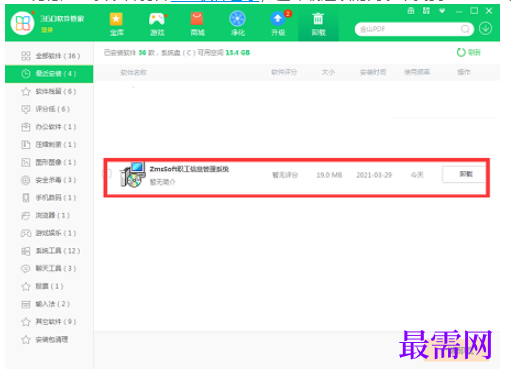This screenshot has height=376, width=511.
Task: Open the 升级 upgrade section with badge
Action: click(x=279, y=24)
